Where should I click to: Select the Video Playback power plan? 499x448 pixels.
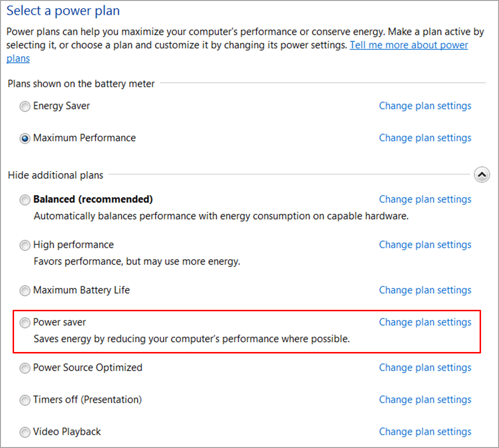pyautogui.click(x=25, y=432)
